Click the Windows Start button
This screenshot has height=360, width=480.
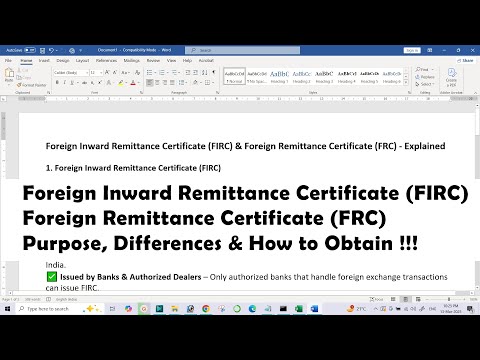click(7, 309)
